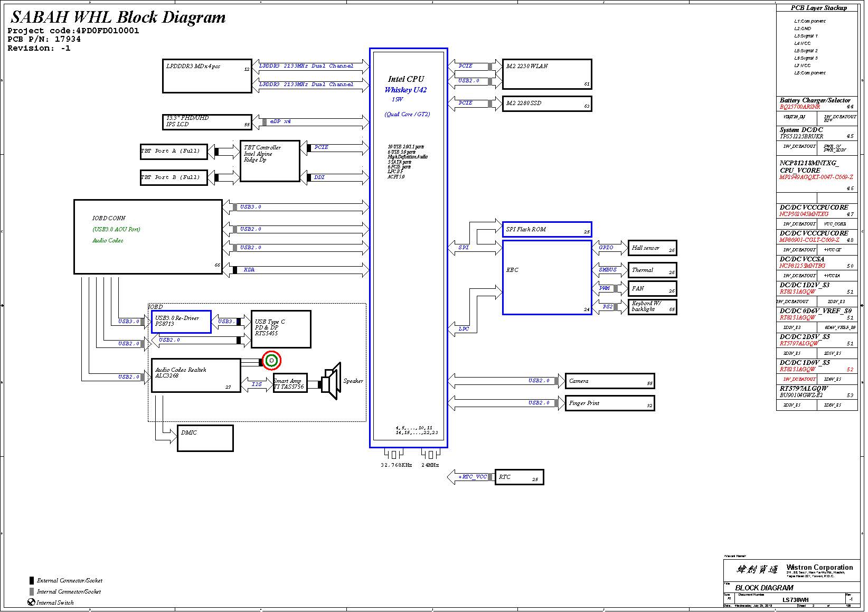Click the red BQ25700ARSNR part number
Viewport: 868px width, 612px height.
pyautogui.click(x=800, y=107)
